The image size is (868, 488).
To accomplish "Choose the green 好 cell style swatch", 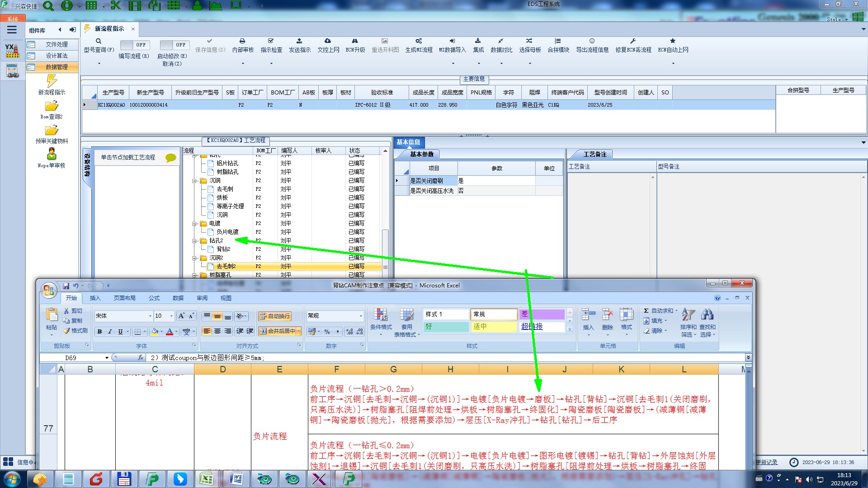I will click(x=445, y=326).
